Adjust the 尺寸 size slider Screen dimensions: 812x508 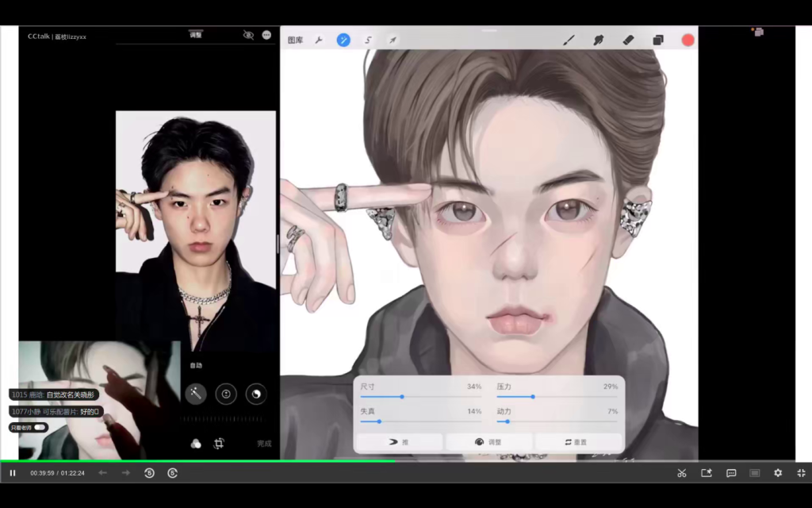402,396
